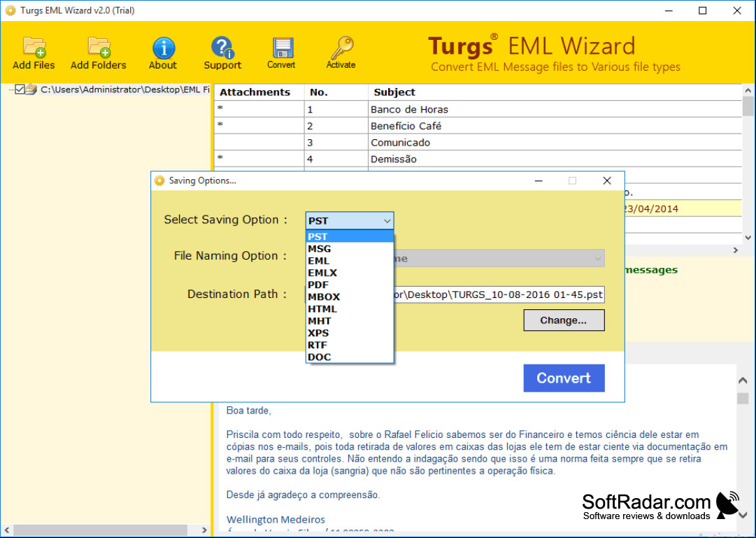Click the Turgs app icon in main title bar

pyautogui.click(x=10, y=10)
